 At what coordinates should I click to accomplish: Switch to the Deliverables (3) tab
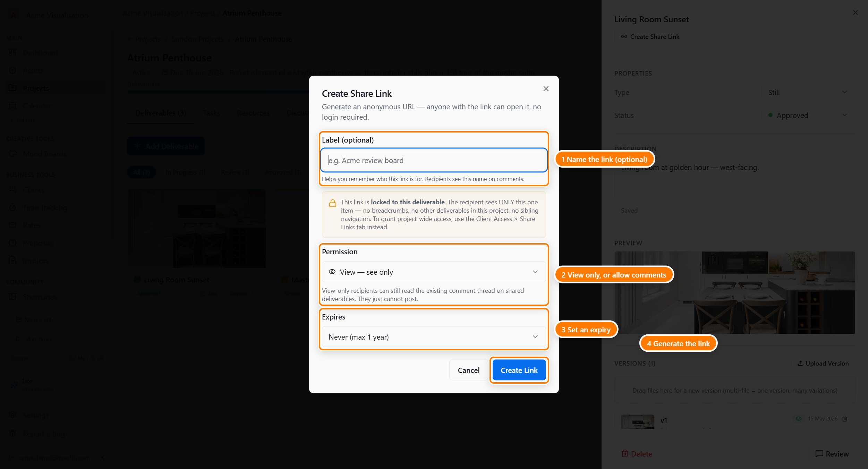point(161,113)
